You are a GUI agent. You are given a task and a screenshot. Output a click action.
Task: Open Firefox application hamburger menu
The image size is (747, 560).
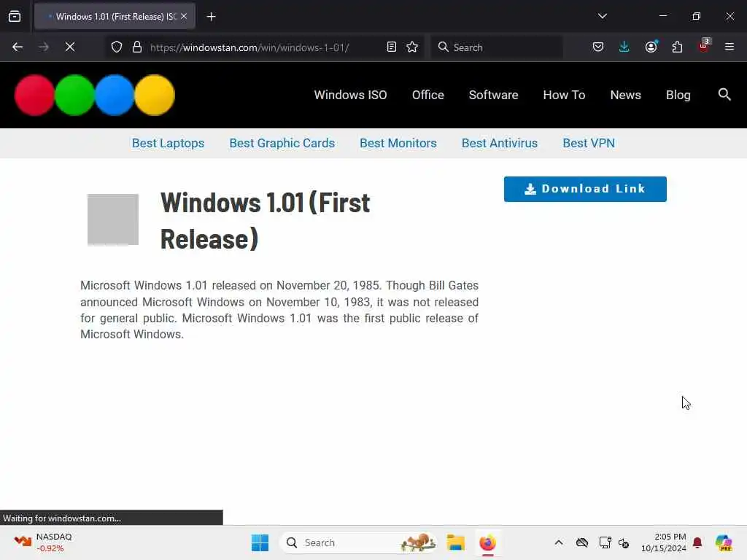[x=729, y=47]
